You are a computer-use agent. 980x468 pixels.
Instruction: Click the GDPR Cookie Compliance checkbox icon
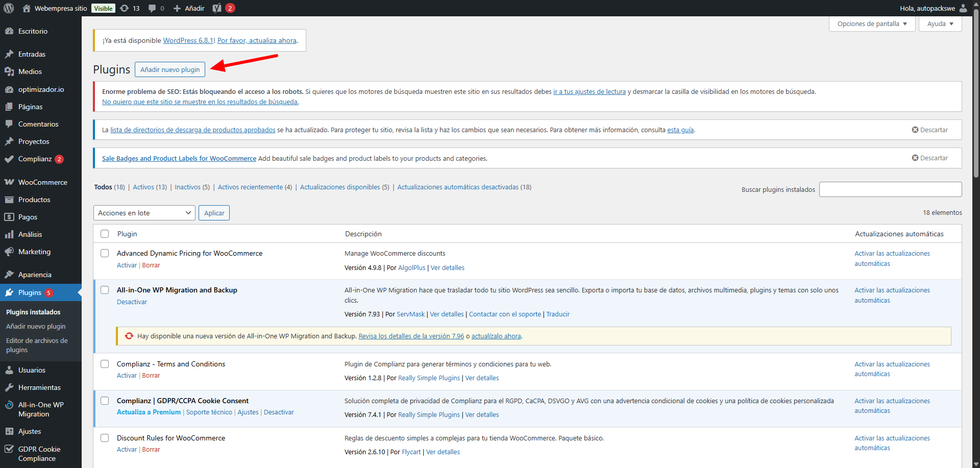(x=9, y=449)
